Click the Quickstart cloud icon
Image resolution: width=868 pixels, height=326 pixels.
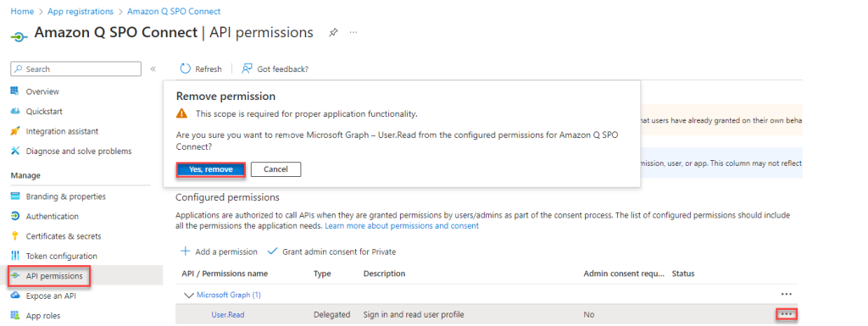(15, 111)
